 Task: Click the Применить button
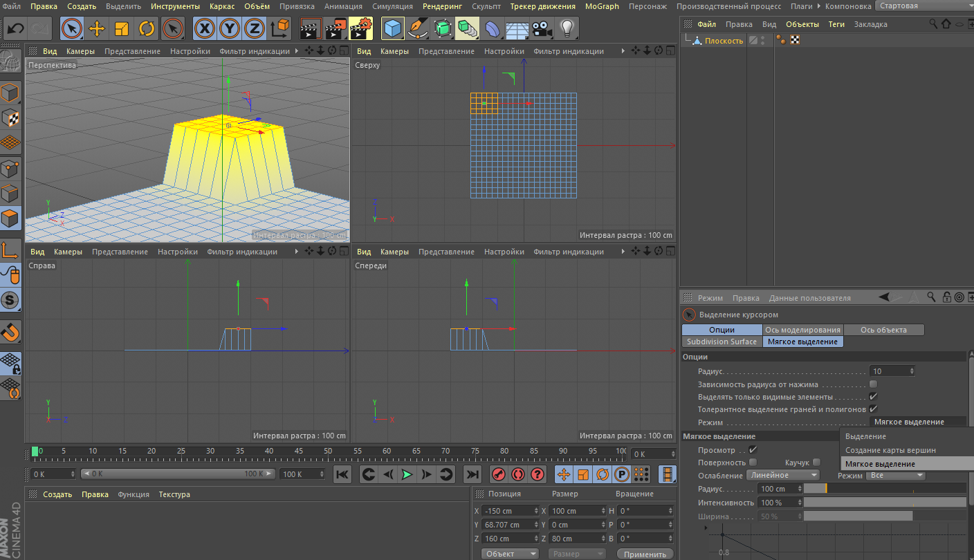tap(645, 554)
